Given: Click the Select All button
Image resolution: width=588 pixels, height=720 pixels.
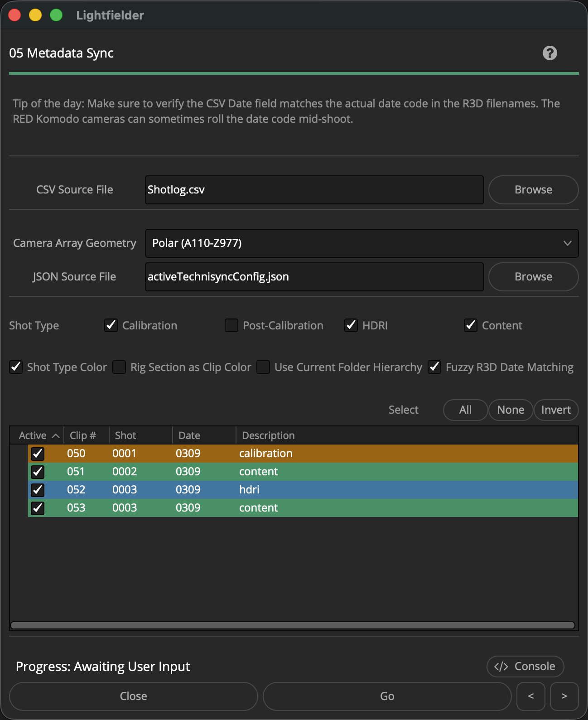Looking at the screenshot, I should click(x=465, y=410).
